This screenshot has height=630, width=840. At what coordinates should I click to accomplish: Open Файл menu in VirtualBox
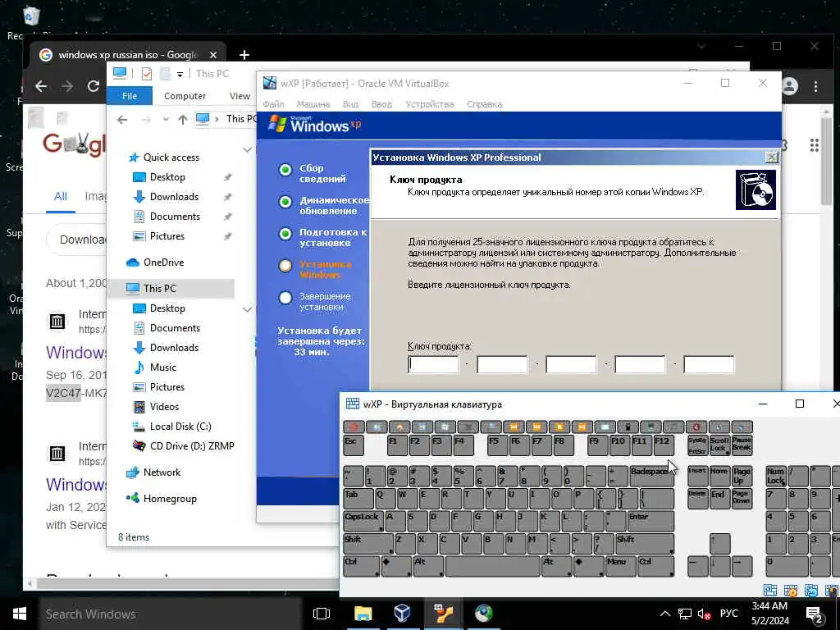273,104
